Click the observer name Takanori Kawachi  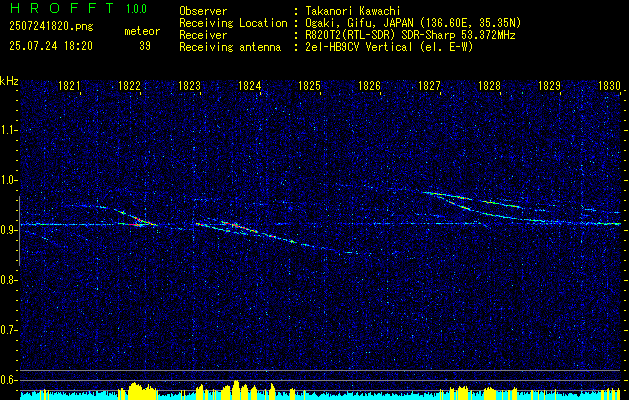click(351, 11)
